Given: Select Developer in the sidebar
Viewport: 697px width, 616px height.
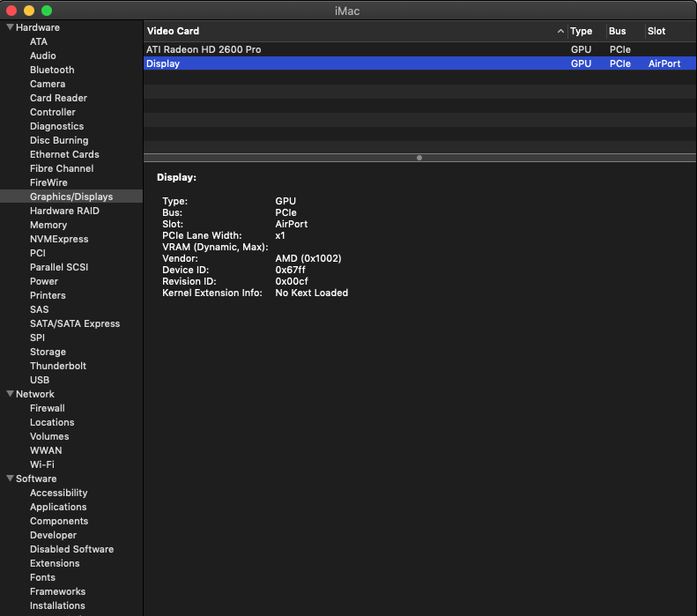Looking at the screenshot, I should [x=54, y=535].
